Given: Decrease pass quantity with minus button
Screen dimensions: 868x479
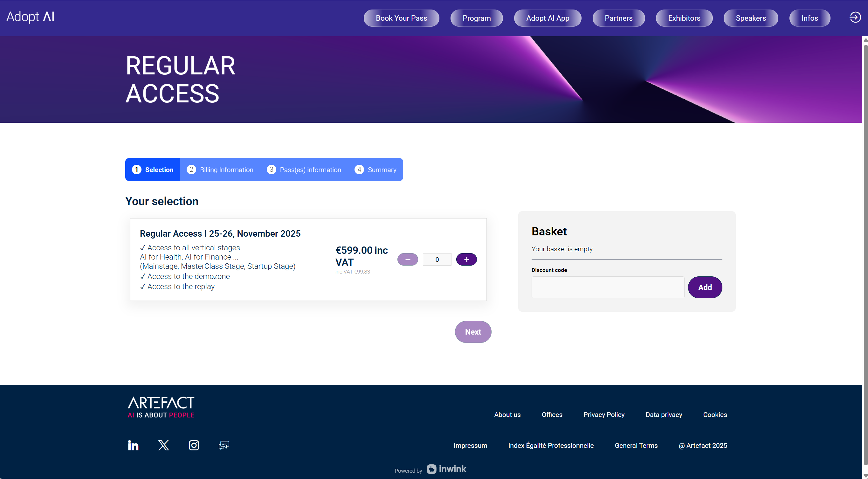Looking at the screenshot, I should 407,260.
